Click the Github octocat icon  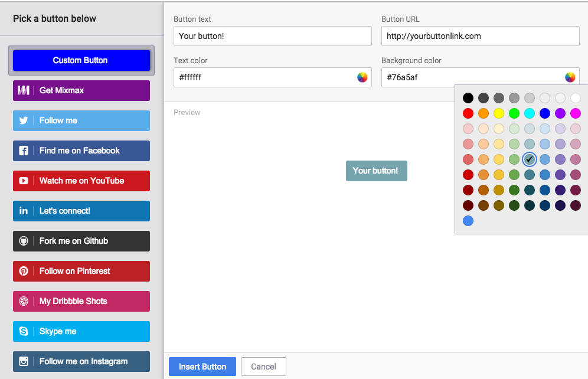24,241
